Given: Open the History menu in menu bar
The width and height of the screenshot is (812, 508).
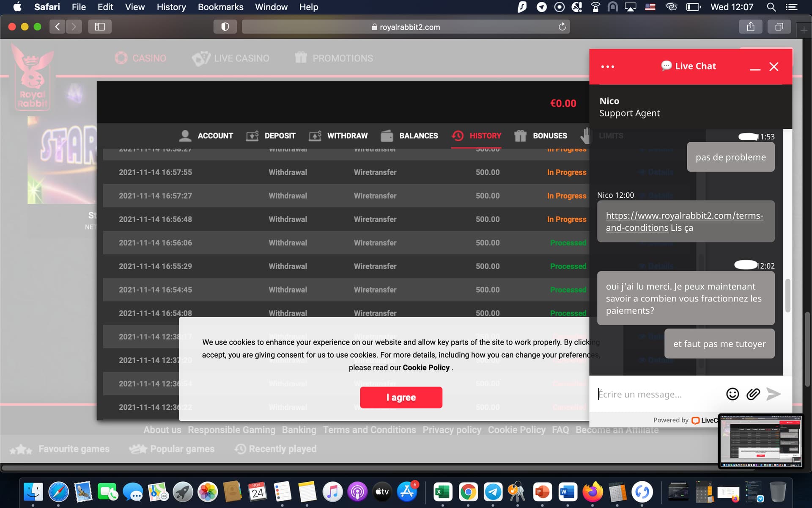Looking at the screenshot, I should [171, 7].
